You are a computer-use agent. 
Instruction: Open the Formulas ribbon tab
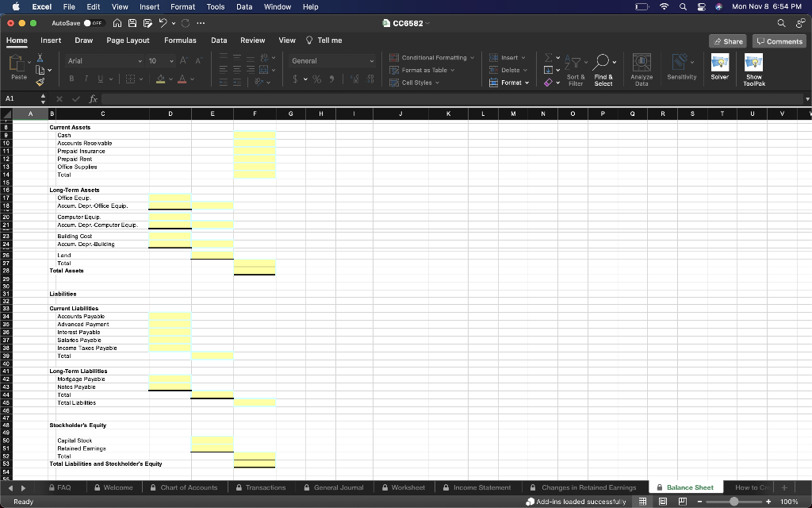(180, 40)
